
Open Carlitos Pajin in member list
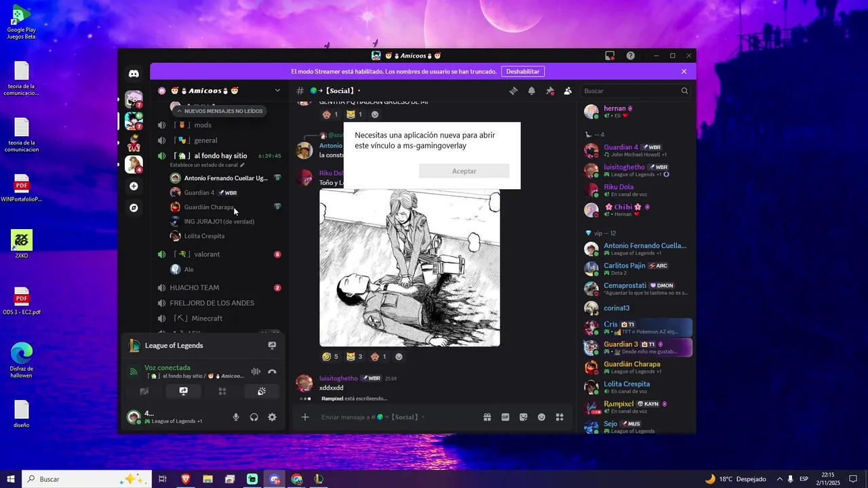click(637, 269)
